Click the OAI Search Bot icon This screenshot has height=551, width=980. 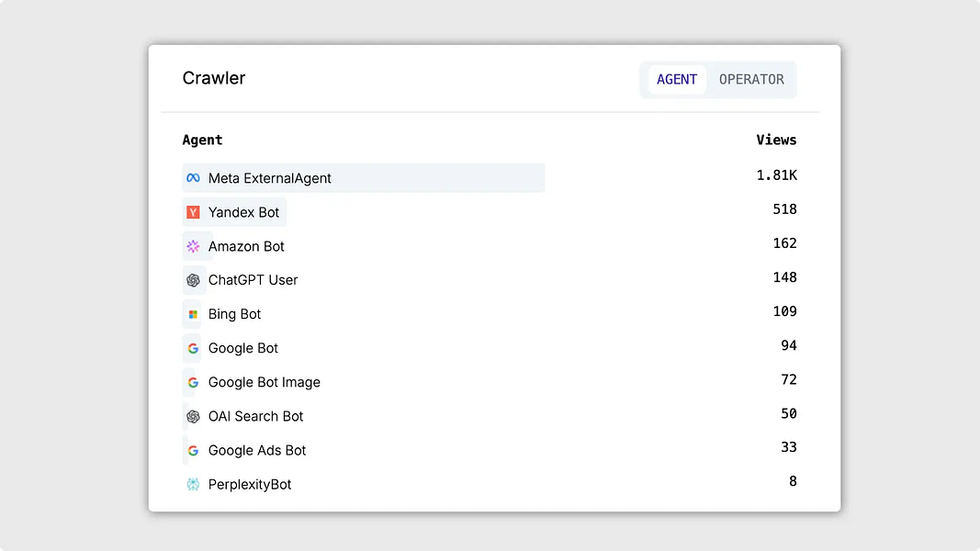[x=193, y=416]
